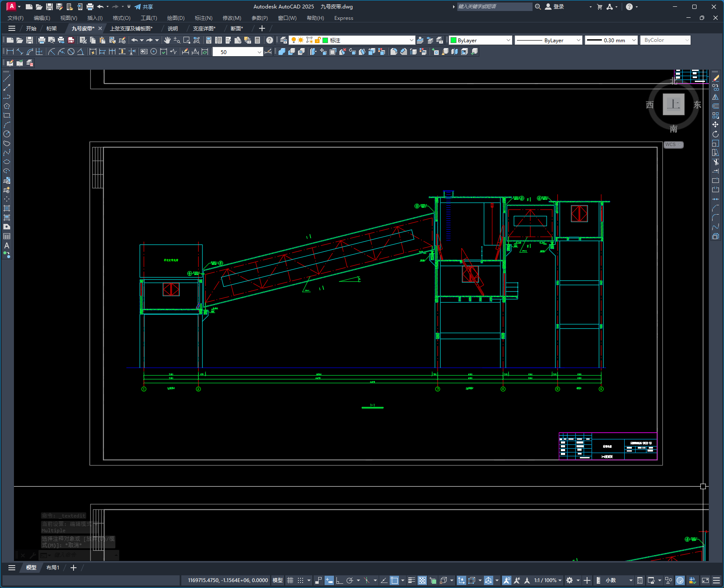
Task: Toggle polar tracking in status bar
Action: pyautogui.click(x=350, y=580)
